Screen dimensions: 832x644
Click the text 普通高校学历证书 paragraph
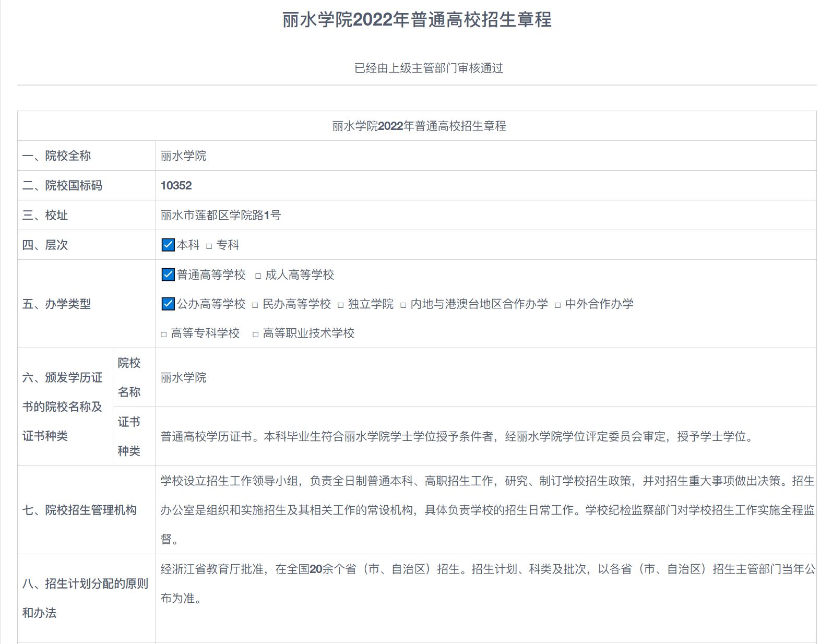458,436
